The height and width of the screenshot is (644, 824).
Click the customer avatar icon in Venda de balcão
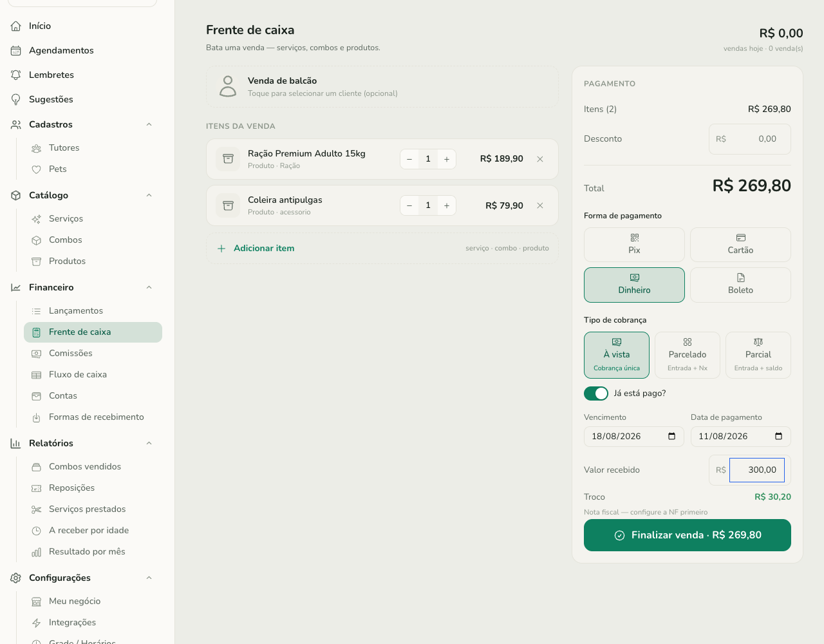click(228, 86)
